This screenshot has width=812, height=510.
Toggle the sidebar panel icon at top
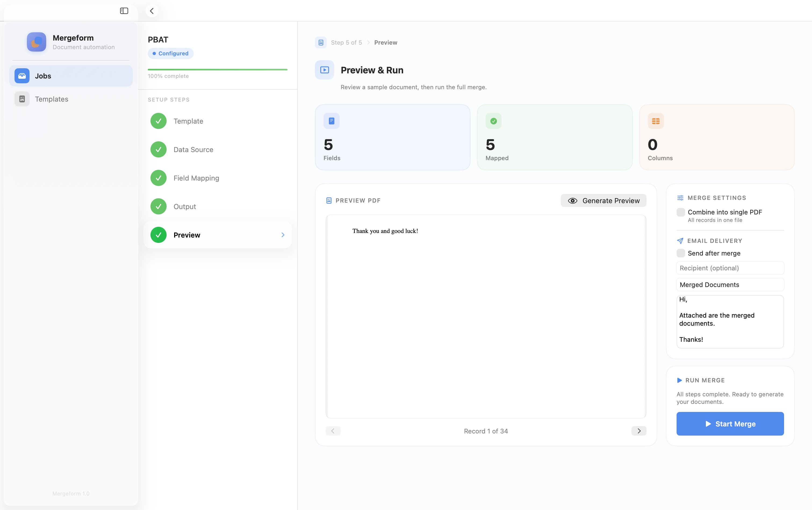pos(124,11)
